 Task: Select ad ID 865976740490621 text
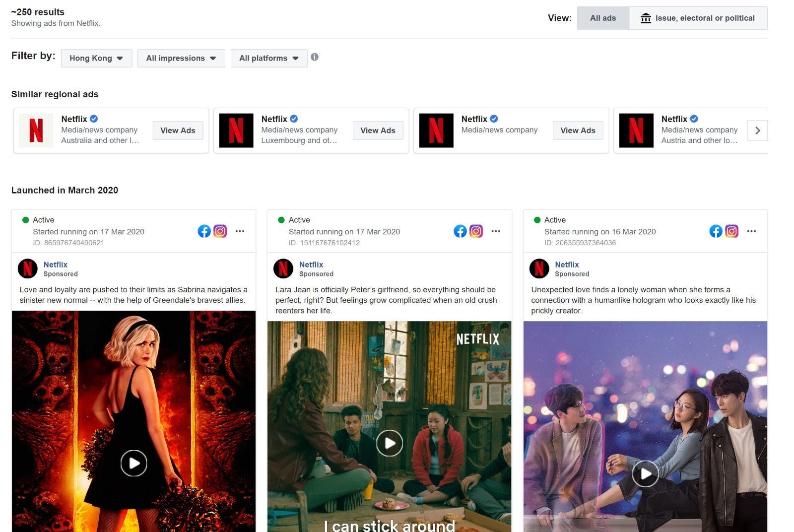[68, 243]
